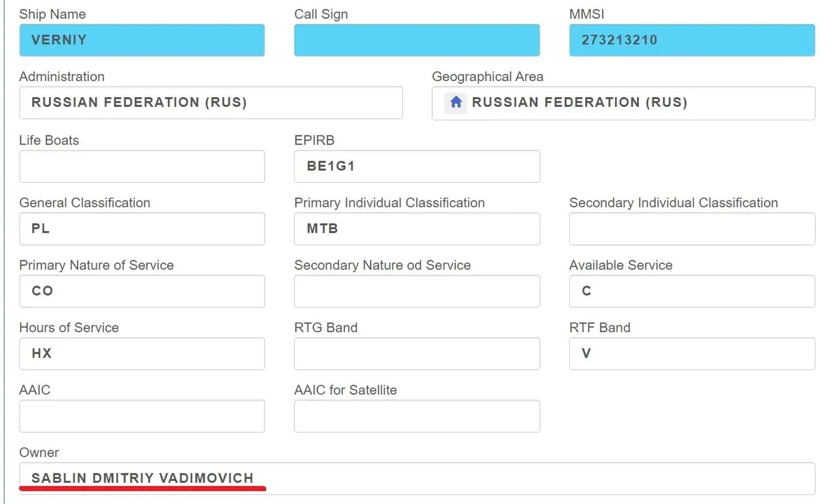Viewport: 838px width, 504px height.
Task: Select the Hours of Service field HX
Action: click(142, 353)
